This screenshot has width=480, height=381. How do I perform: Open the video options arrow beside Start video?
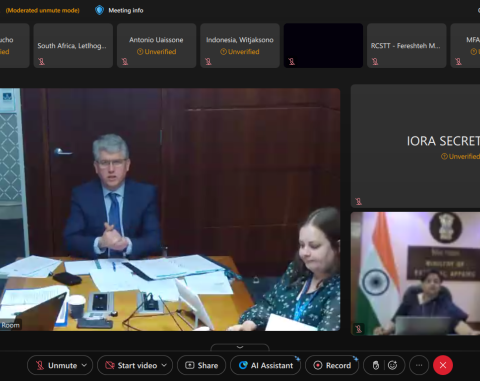pos(164,365)
